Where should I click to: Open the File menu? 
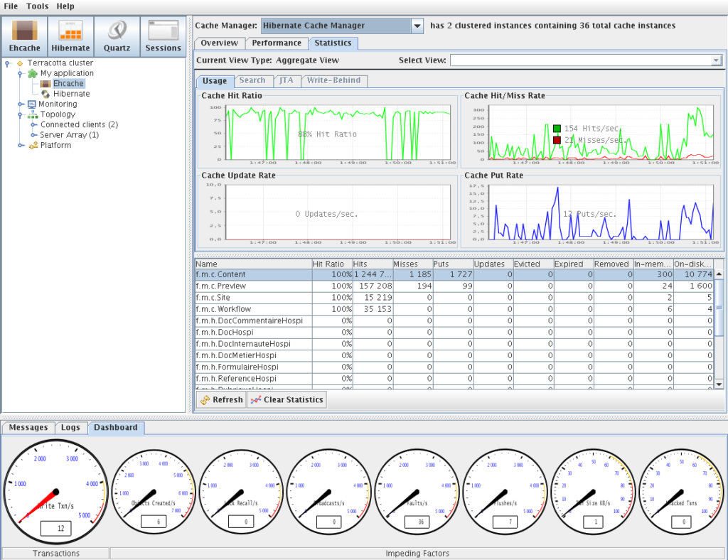point(11,6)
